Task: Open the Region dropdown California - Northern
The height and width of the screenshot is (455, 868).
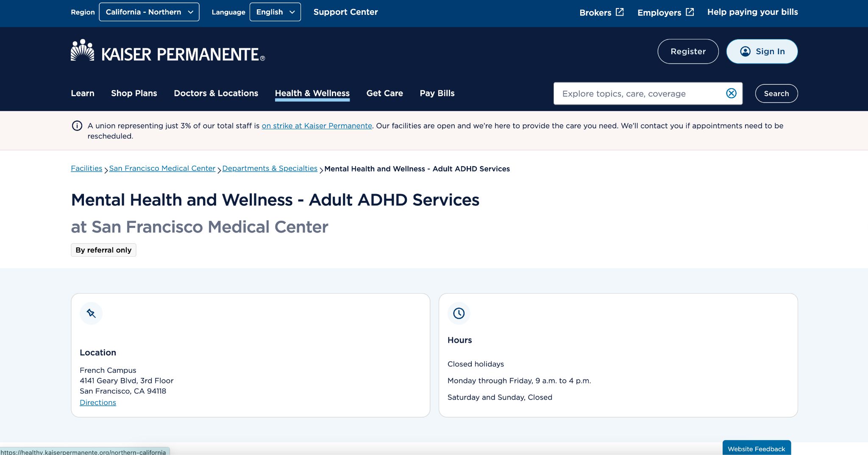Action: coord(149,12)
